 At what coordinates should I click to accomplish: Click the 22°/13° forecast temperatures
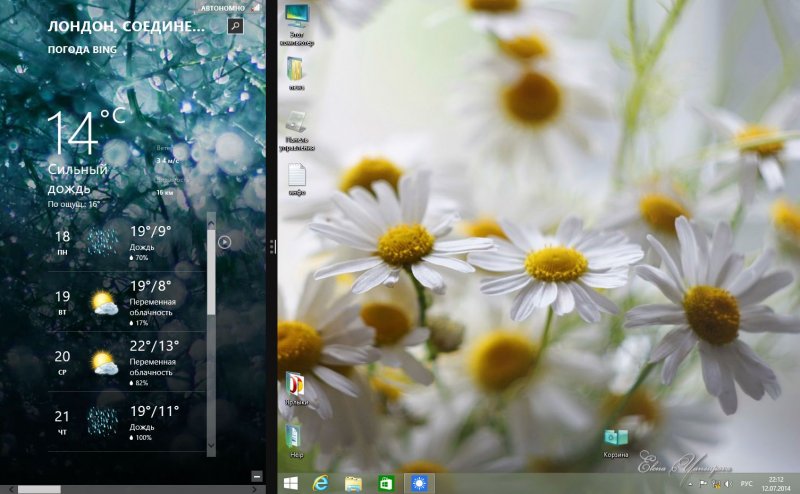[154, 346]
